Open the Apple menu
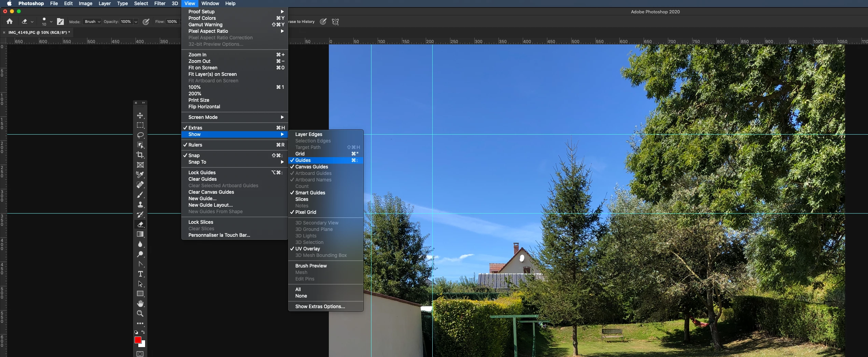Image resolution: width=868 pixels, height=357 pixels. pyautogui.click(x=9, y=3)
